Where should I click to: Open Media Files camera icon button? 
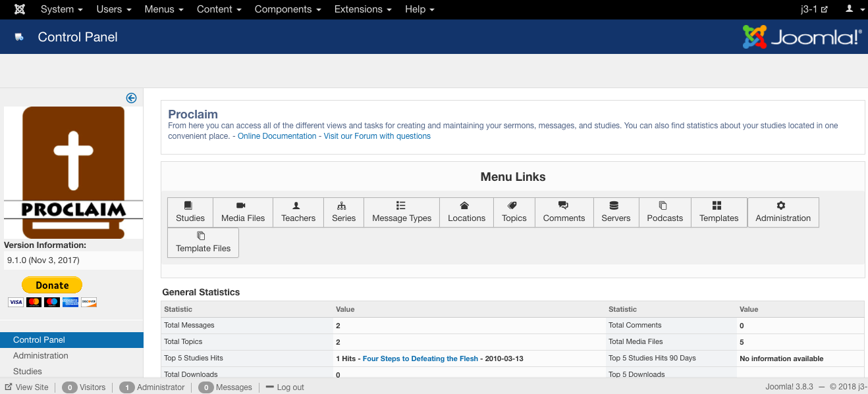[x=243, y=212]
